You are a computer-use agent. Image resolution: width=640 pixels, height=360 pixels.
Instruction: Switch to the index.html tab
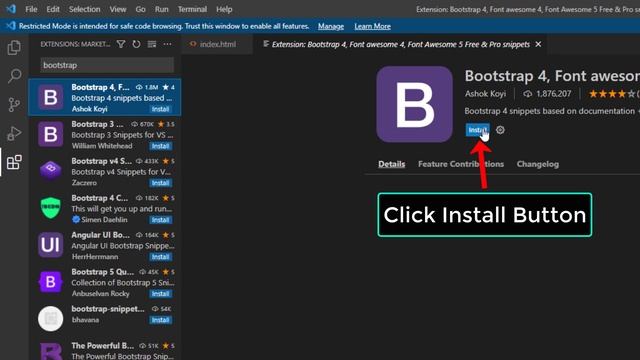(217, 44)
